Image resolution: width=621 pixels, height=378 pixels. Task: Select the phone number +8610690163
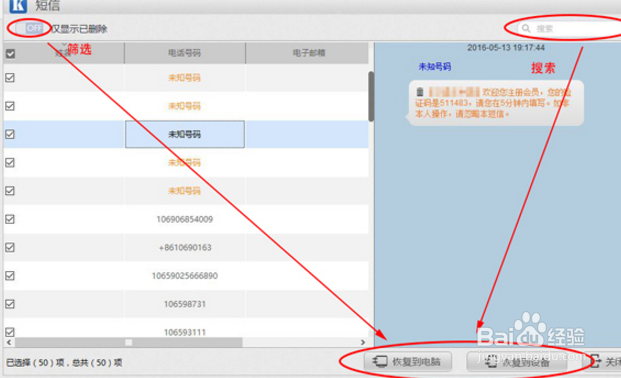coord(185,248)
